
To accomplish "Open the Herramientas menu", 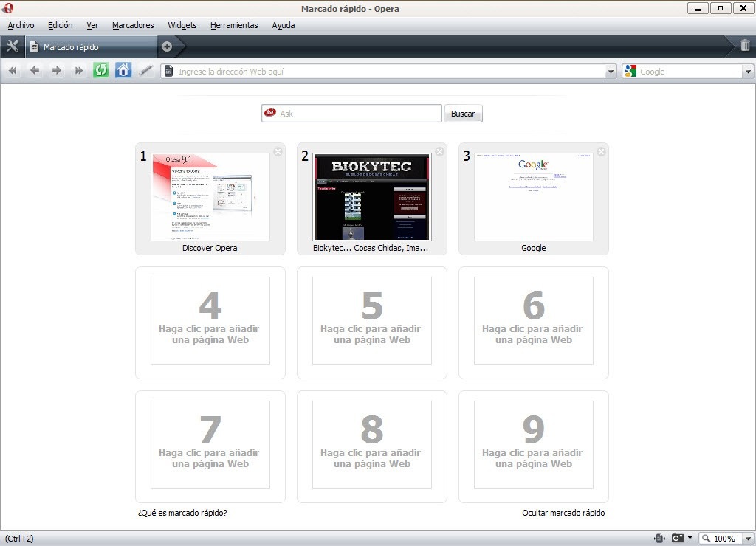I will [234, 25].
